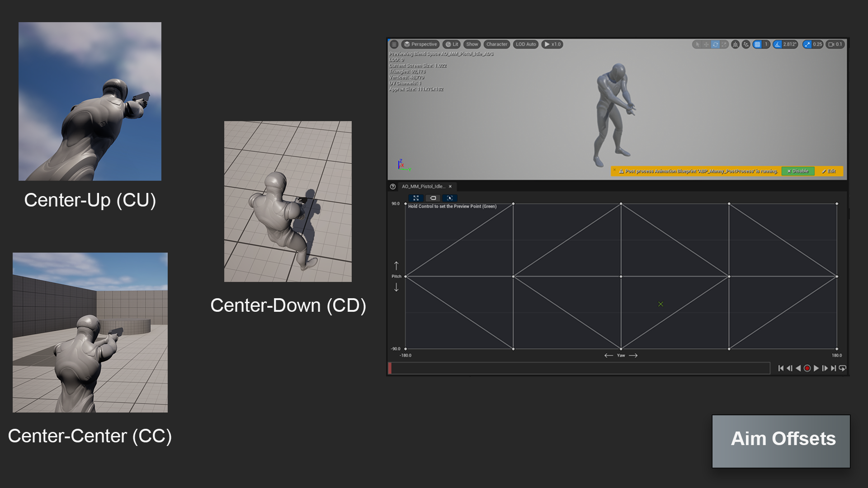Click the green preview point marker
This screenshot has height=488, width=868.
[x=660, y=304]
